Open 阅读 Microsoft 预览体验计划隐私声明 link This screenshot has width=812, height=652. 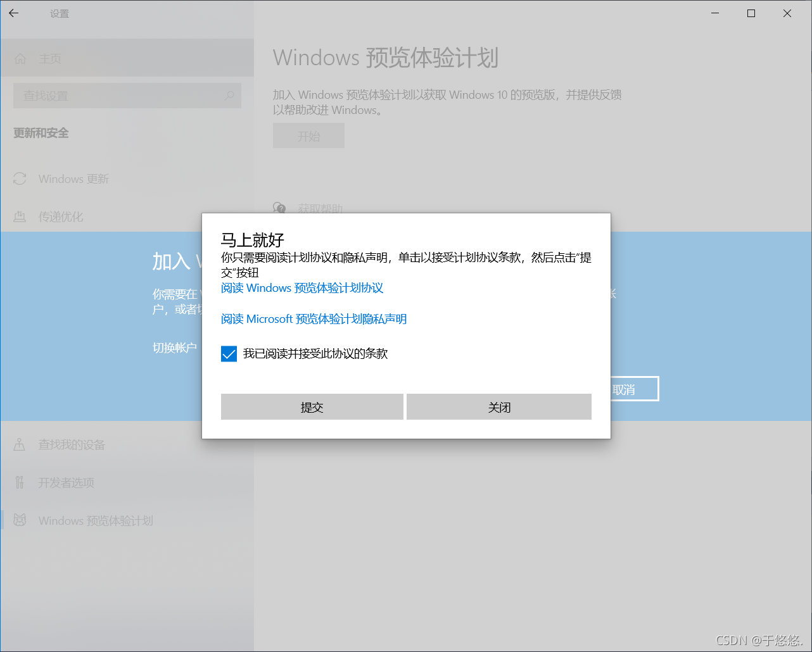pyautogui.click(x=314, y=319)
